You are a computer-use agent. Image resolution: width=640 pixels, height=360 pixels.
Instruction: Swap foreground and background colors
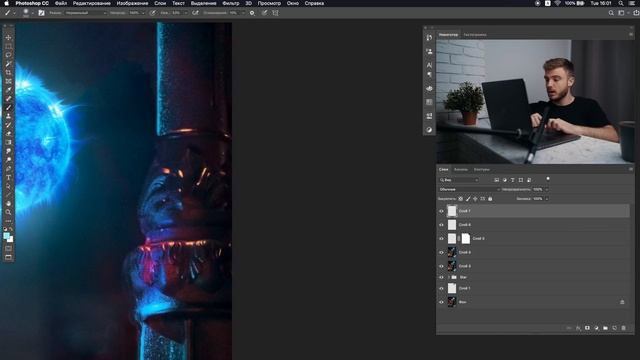click(x=11, y=229)
